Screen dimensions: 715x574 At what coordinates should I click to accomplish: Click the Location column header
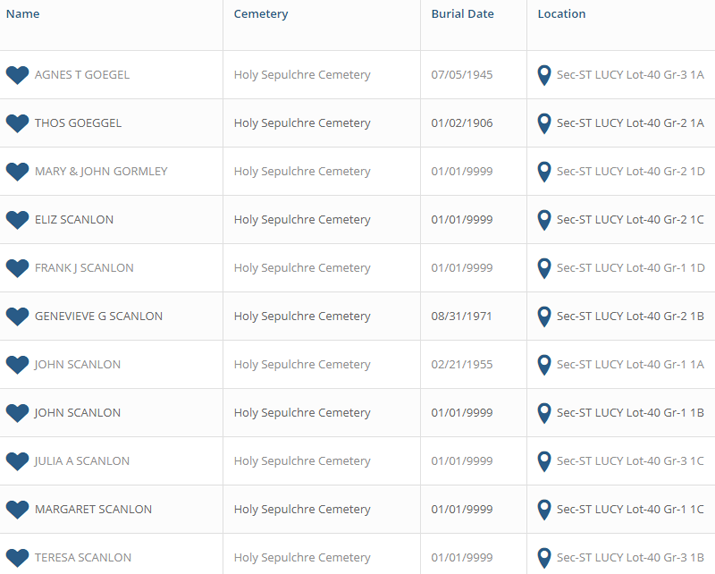click(x=561, y=14)
